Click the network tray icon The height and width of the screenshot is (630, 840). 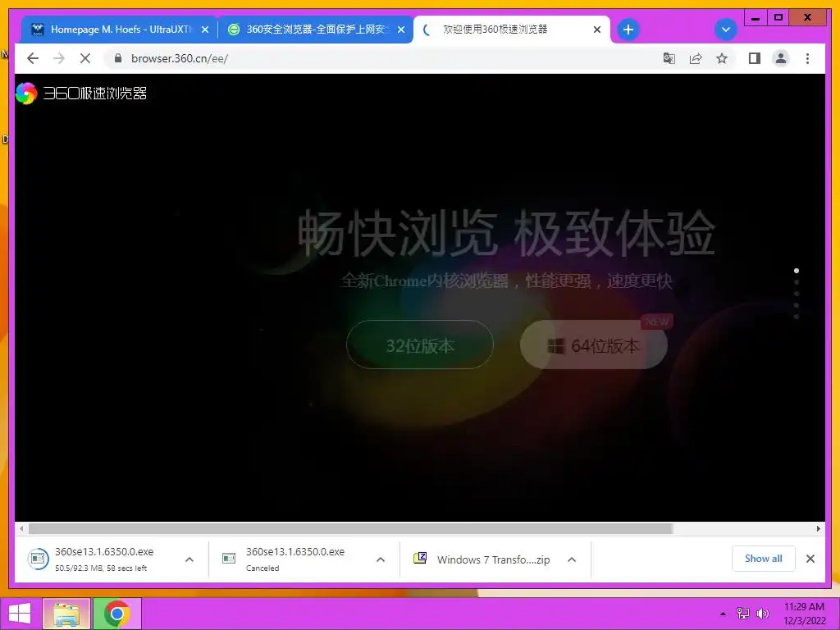tap(743, 614)
